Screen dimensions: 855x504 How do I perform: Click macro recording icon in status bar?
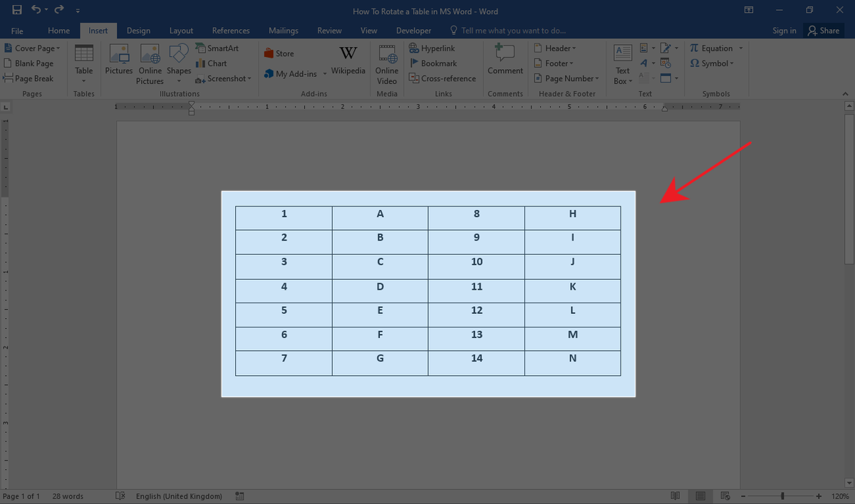(x=240, y=496)
